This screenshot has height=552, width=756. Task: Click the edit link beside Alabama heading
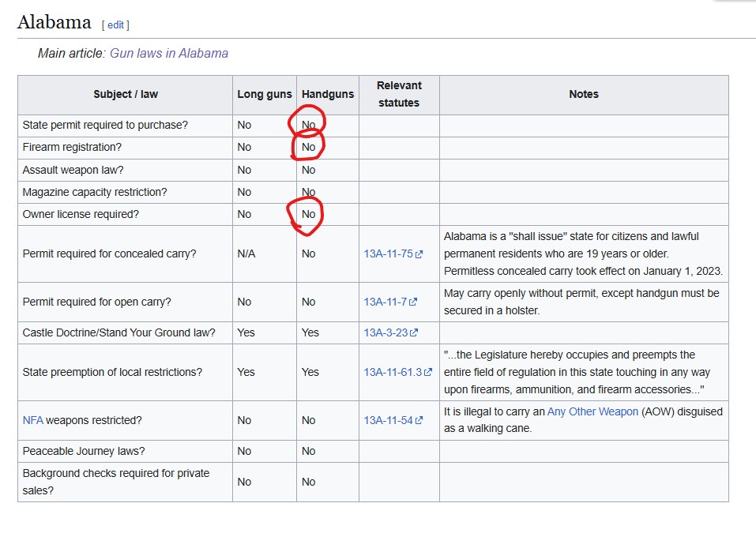tap(115, 25)
